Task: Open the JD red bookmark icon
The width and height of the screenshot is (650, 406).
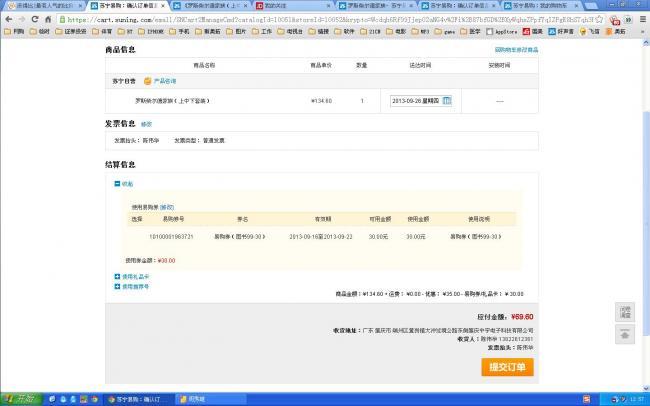Action: tap(533, 32)
